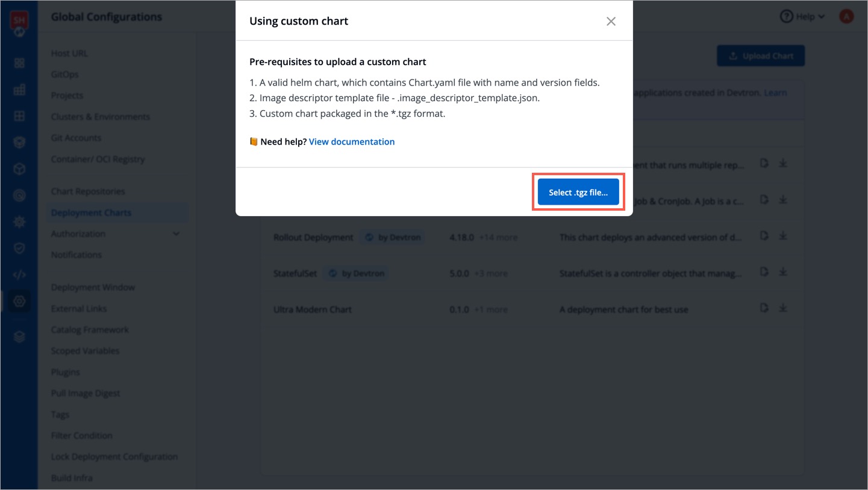Click the Select .tgz file button
Viewport: 868px width, 490px height.
pyautogui.click(x=578, y=192)
